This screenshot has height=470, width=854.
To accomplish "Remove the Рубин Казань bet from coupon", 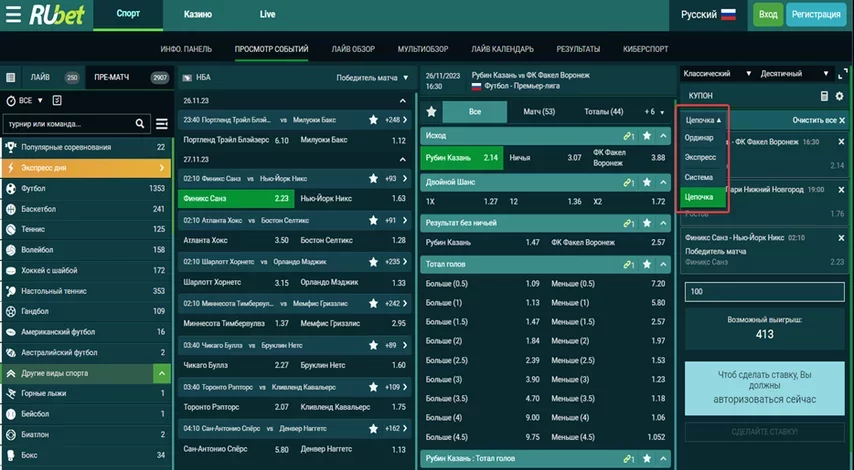I will pos(841,142).
